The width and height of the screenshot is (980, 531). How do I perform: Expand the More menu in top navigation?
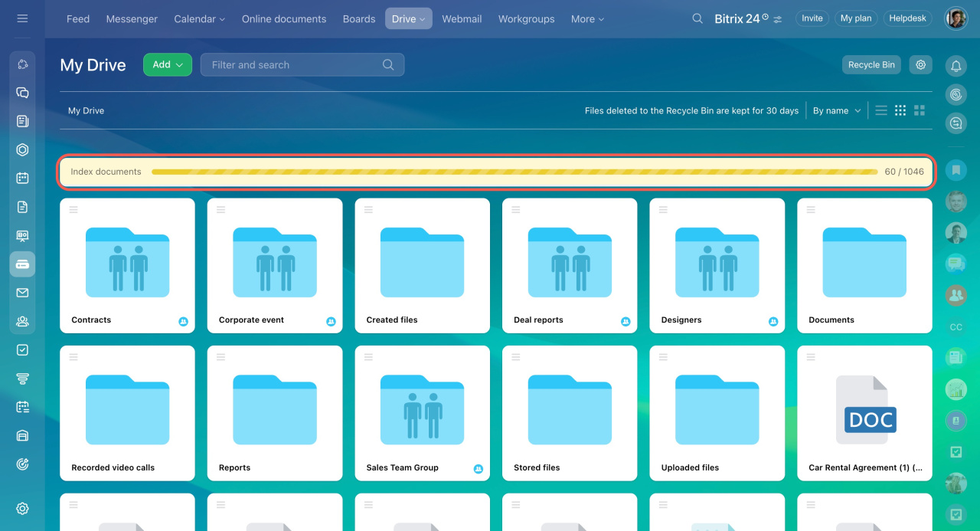click(587, 19)
